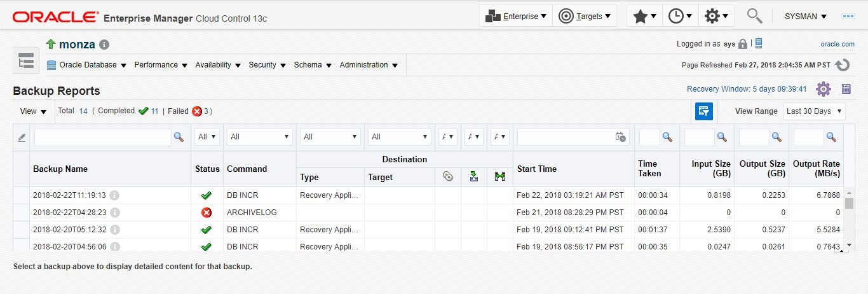Image resolution: width=868 pixels, height=294 pixels.
Task: Click the disk destination column icon
Action: point(448,177)
